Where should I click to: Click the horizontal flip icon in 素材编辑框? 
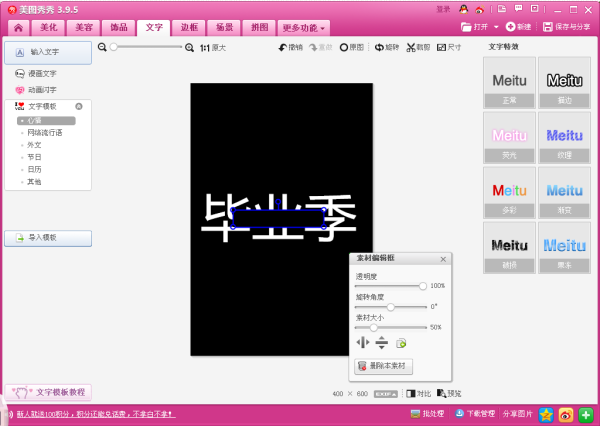(362, 343)
